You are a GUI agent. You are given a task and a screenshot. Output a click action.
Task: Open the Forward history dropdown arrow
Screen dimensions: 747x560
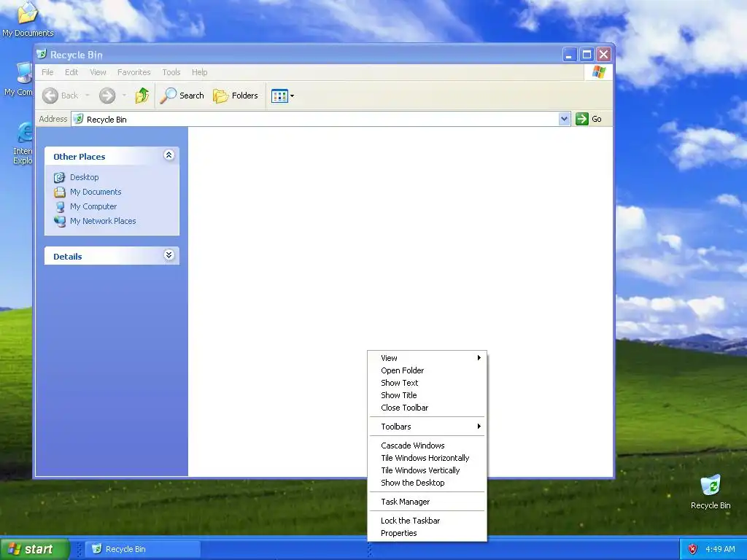[124, 96]
